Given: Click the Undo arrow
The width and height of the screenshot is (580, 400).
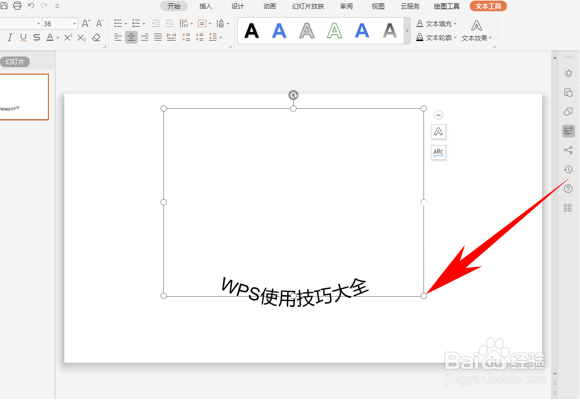Looking at the screenshot, I should (x=31, y=6).
